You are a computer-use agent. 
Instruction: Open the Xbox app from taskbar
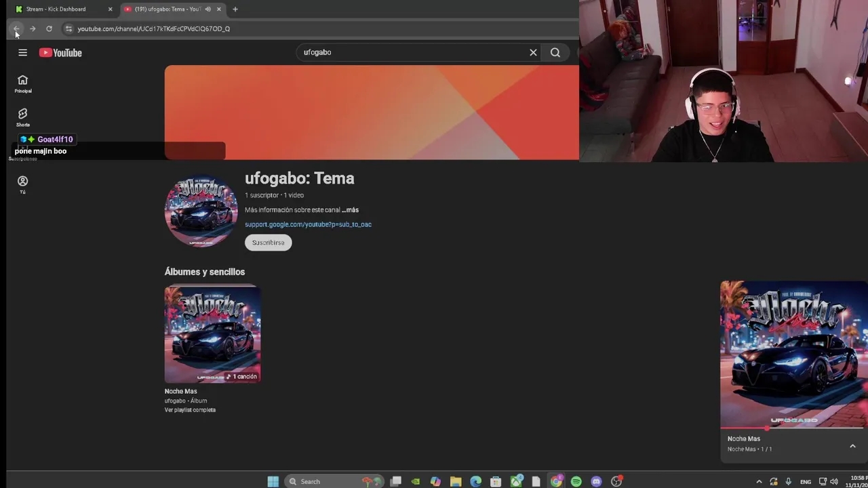pos(517,481)
